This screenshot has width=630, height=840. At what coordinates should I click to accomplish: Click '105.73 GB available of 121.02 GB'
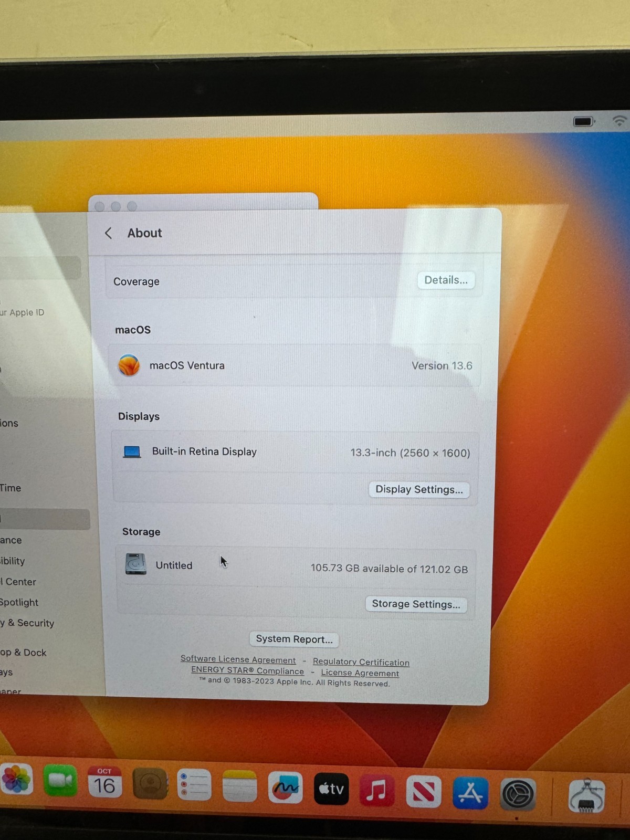[x=389, y=569]
